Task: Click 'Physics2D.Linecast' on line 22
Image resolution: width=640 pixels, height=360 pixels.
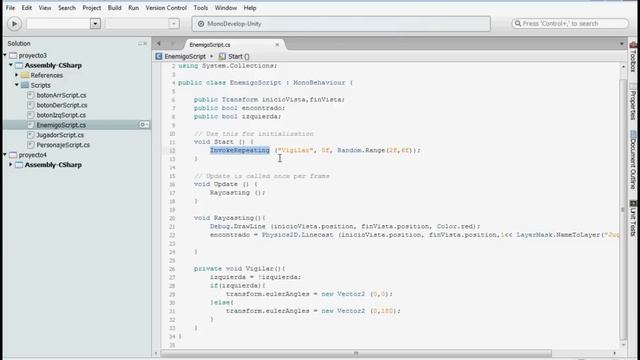Action: click(x=297, y=235)
